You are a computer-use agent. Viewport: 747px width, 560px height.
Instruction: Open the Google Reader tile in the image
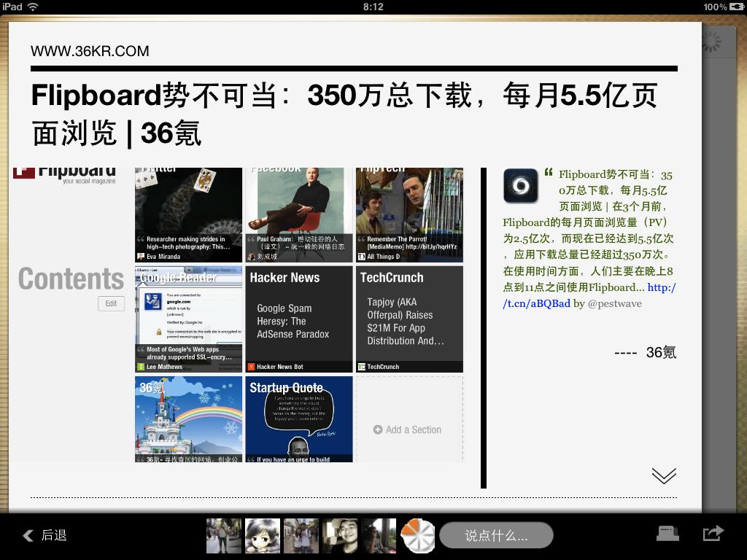pos(189,319)
